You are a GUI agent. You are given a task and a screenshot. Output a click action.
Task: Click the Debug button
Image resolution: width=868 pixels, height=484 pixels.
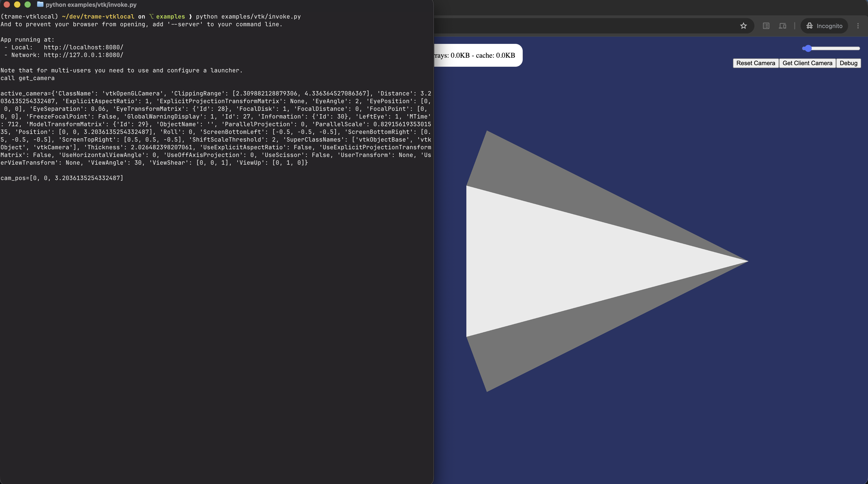coord(848,63)
